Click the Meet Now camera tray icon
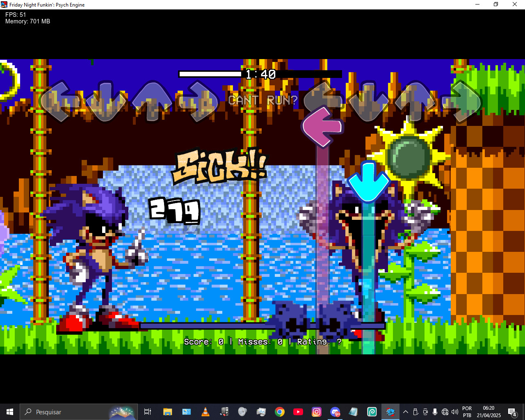The image size is (525, 420). [x=425, y=412]
